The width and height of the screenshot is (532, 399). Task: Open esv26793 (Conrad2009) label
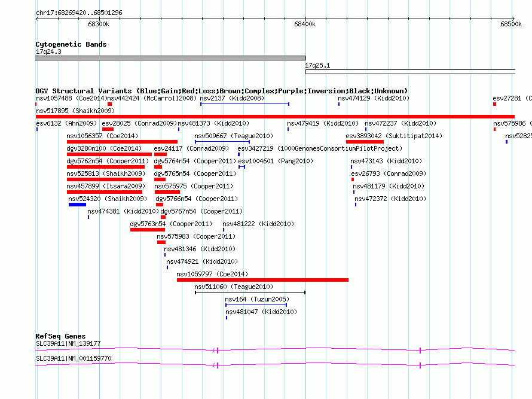point(389,173)
